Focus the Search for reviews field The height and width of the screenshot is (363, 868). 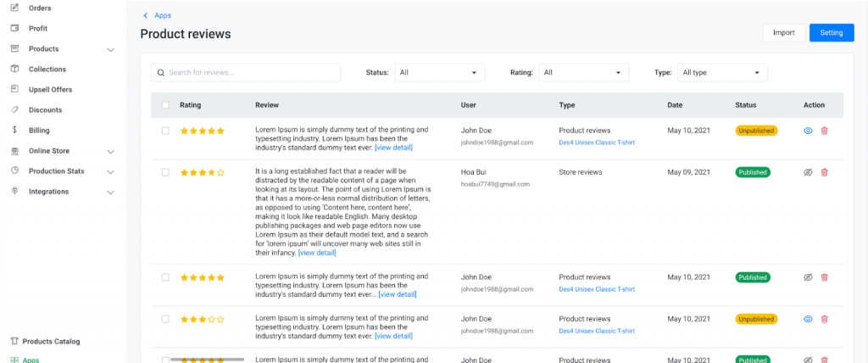pyautogui.click(x=246, y=73)
